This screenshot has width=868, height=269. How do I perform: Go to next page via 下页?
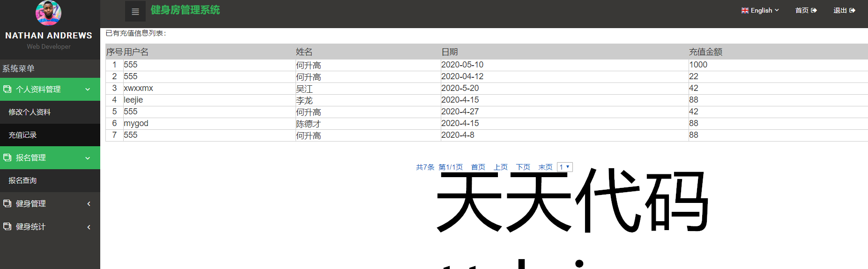[x=523, y=167]
